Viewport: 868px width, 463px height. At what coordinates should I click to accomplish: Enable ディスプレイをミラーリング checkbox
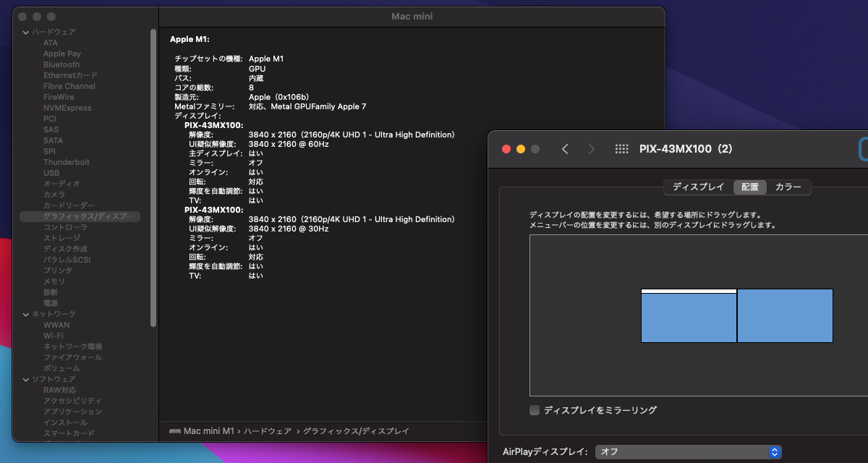535,410
